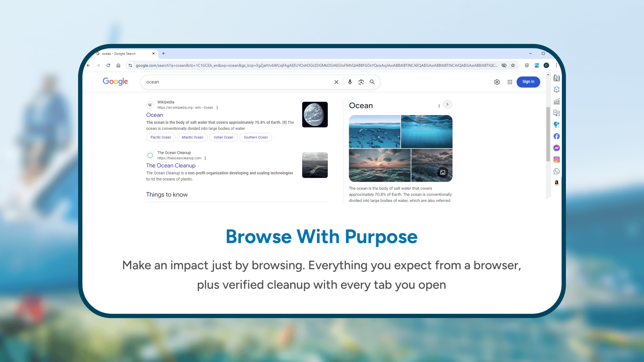Click the 'Things to know' heading
Viewport: 644px width, 362px height.
pyautogui.click(x=167, y=195)
